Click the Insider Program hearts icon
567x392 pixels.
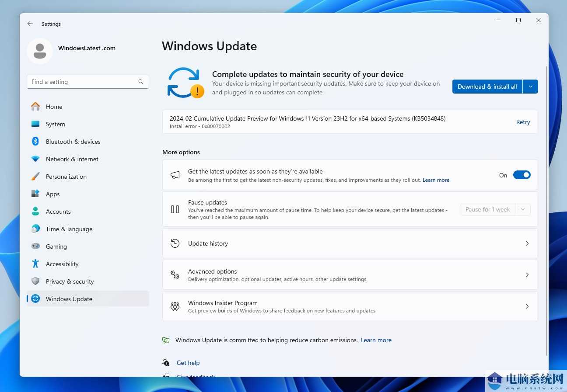(x=175, y=306)
